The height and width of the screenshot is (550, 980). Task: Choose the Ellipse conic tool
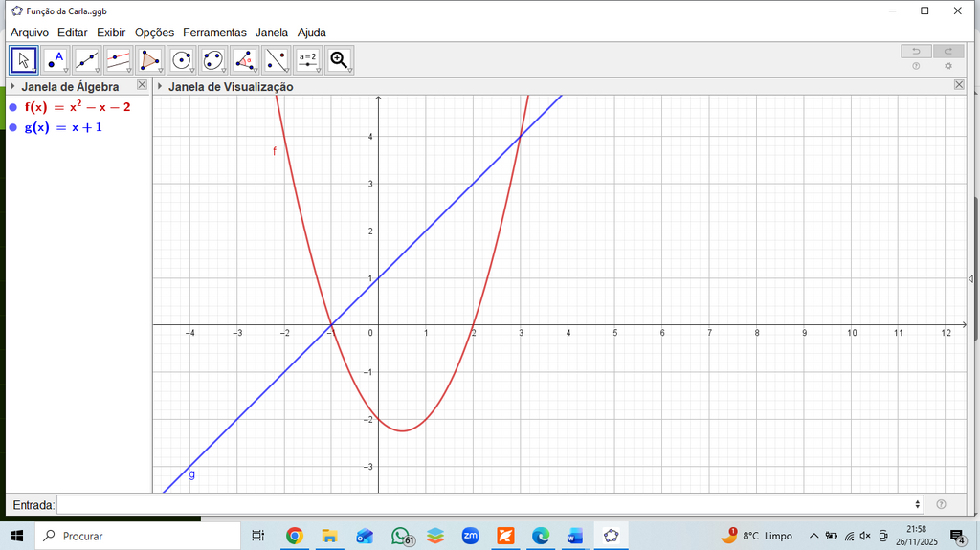click(213, 60)
